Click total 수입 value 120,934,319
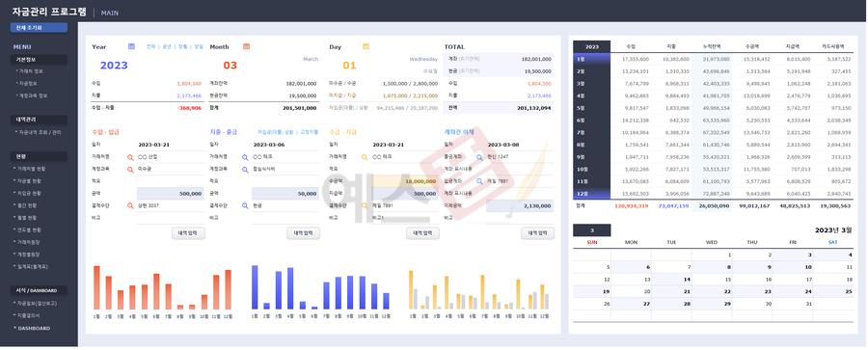868x350 pixels. [631, 206]
